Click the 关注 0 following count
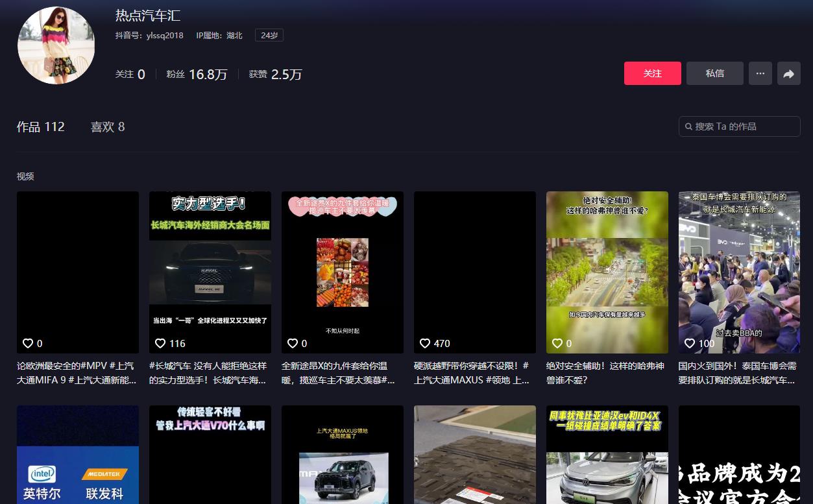The height and width of the screenshot is (504, 813). (x=130, y=74)
